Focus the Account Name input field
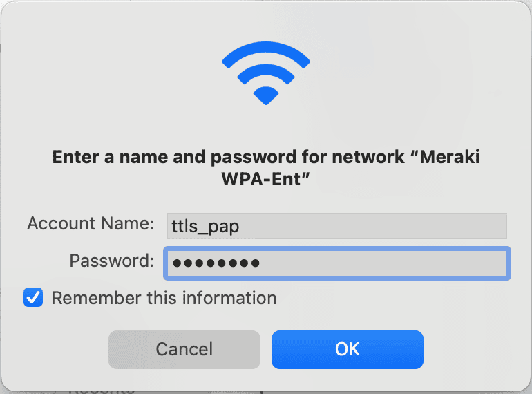Screen dimensions: 532x394 coord(337,226)
